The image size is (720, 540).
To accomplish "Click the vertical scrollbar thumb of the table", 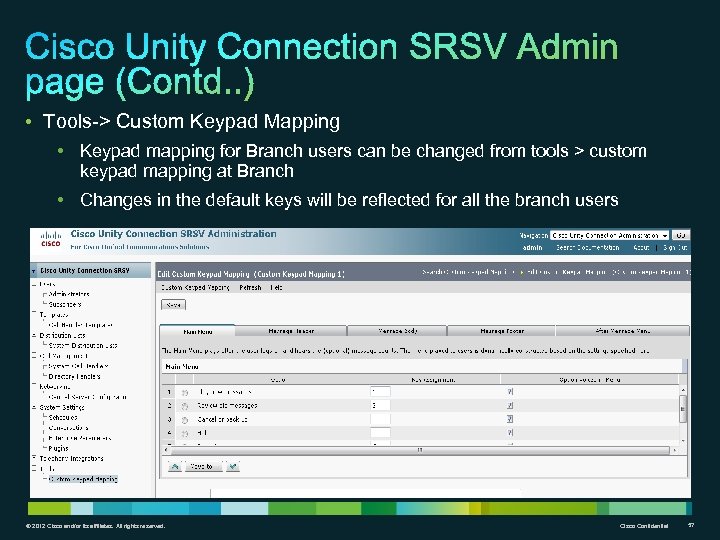I will click(x=683, y=409).
